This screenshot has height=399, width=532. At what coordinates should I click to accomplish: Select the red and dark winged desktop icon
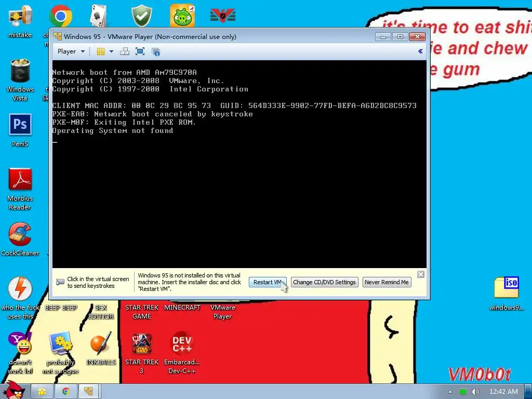tap(222, 16)
